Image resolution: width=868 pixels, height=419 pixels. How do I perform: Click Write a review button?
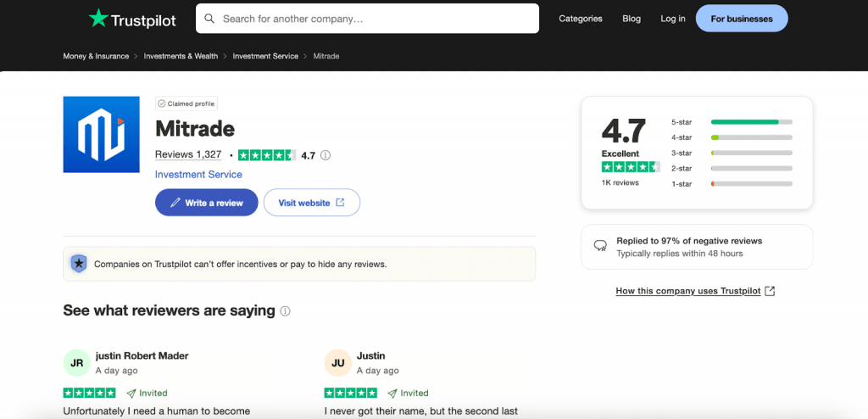tap(207, 203)
